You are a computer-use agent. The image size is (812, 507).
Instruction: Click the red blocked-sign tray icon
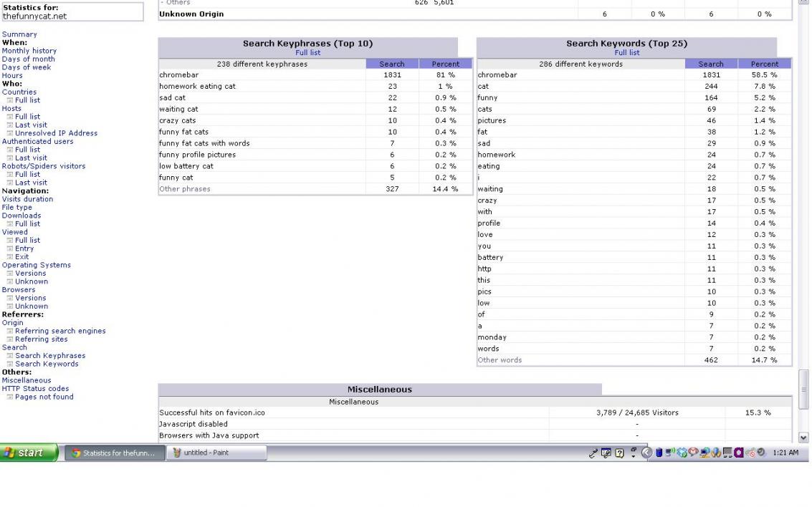click(750, 453)
